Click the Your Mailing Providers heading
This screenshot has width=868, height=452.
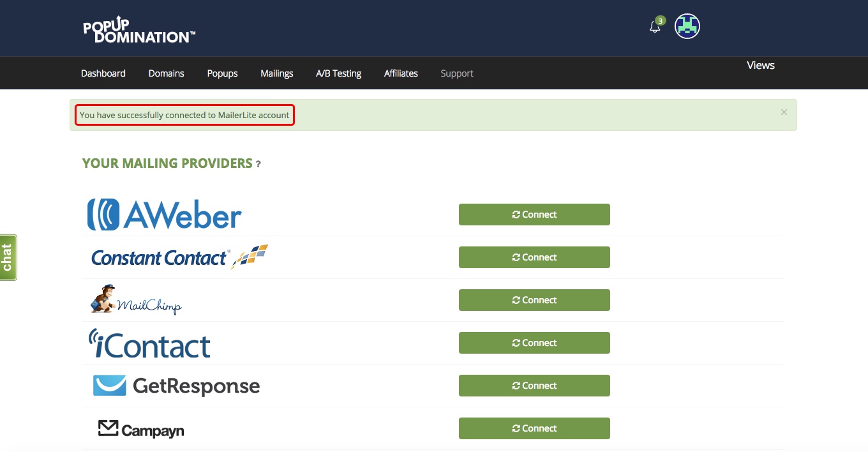pos(167,163)
